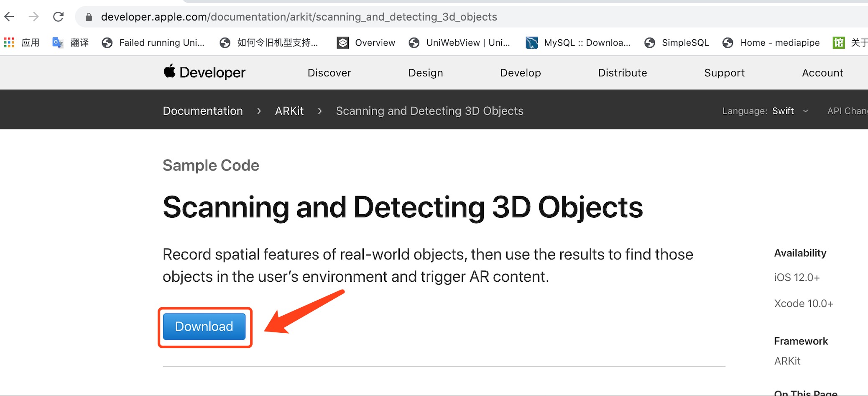Click the padlock site security icon

pos(88,17)
